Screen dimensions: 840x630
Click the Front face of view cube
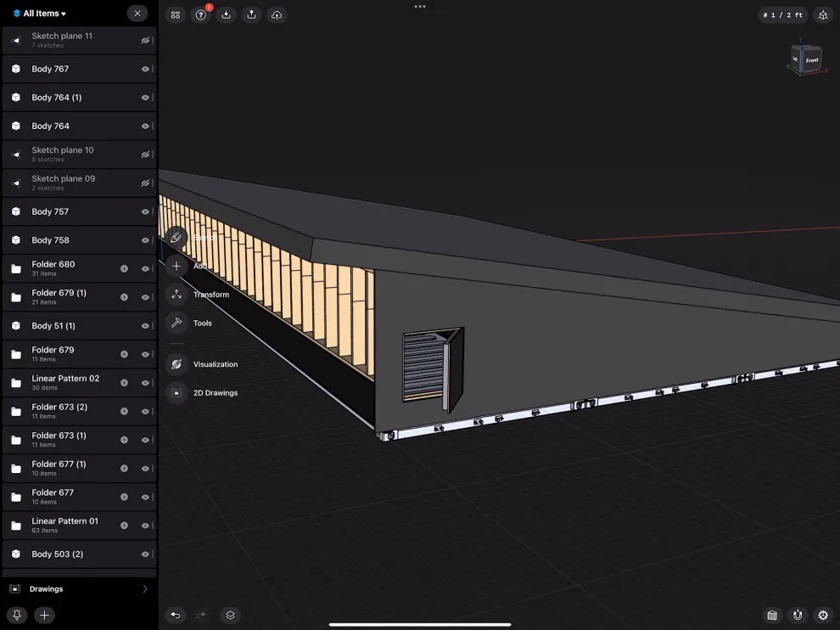[812, 60]
